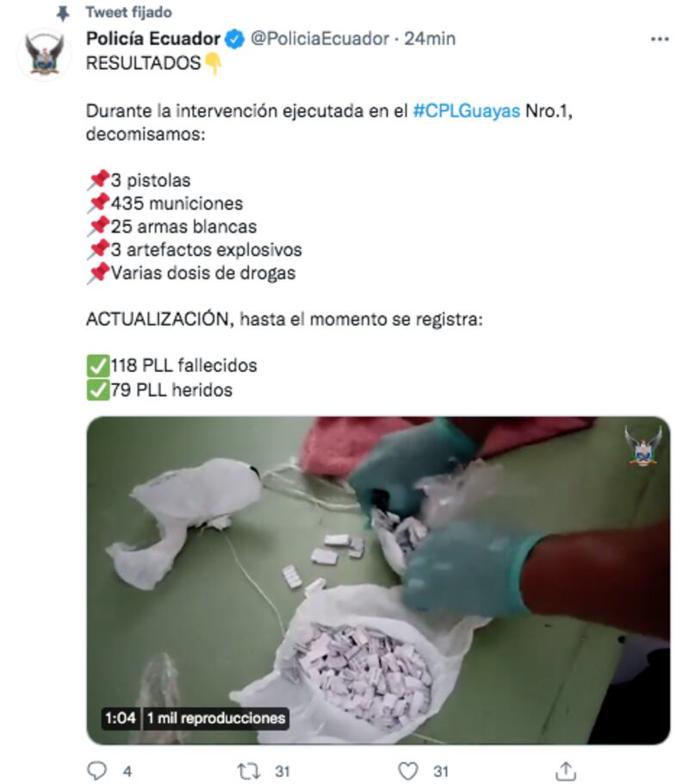
Task: Click the Tweet fijado label
Action: click(x=128, y=12)
